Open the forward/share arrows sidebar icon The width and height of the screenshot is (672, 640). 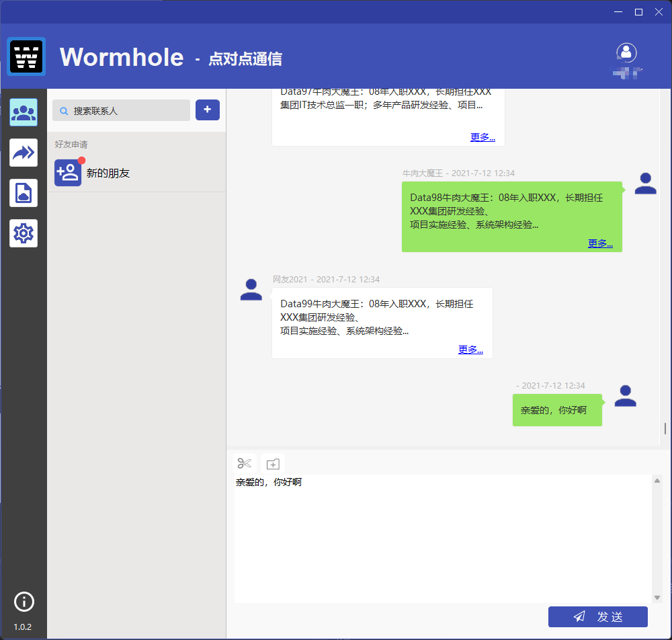pyautogui.click(x=24, y=153)
